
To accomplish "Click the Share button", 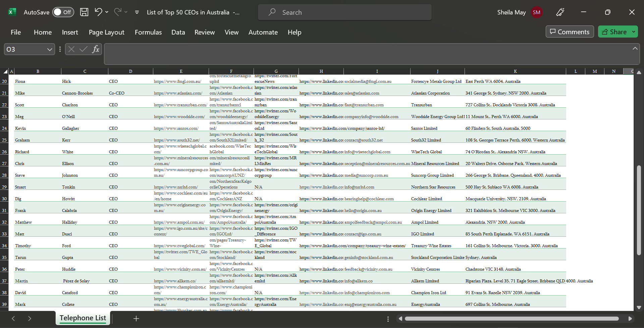I will click(x=614, y=32).
